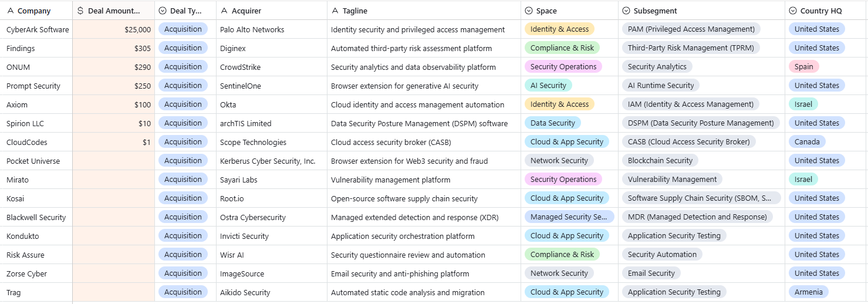Select the CloudCodes company cell
Screen dimensions: 868x304
click(x=36, y=142)
